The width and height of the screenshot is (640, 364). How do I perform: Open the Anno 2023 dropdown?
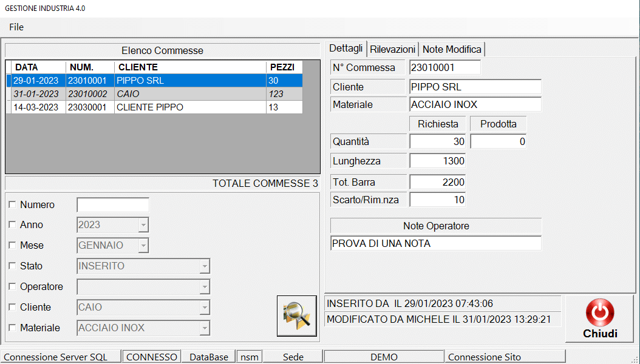point(143,225)
